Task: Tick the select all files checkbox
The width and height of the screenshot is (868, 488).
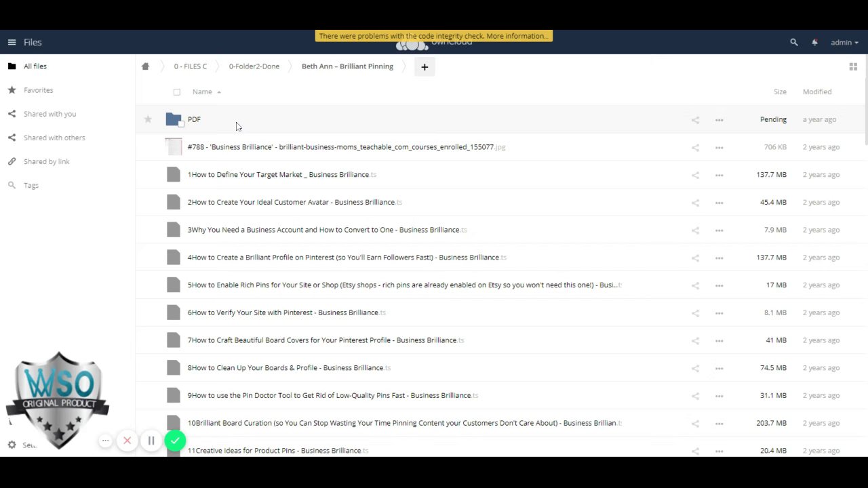Action: click(177, 91)
